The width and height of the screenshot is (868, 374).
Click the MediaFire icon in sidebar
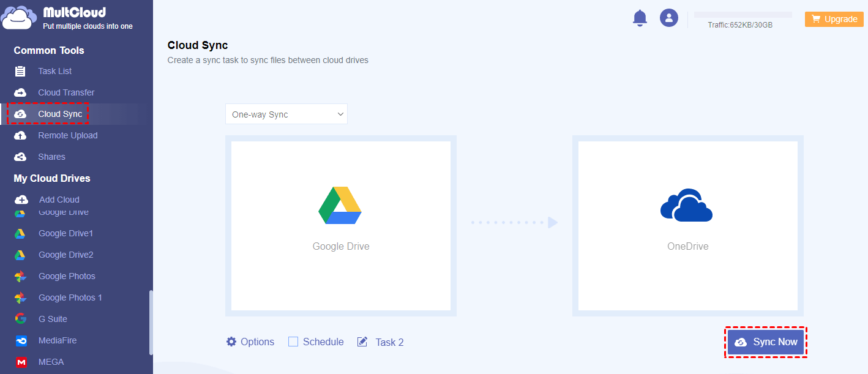pyautogui.click(x=21, y=340)
